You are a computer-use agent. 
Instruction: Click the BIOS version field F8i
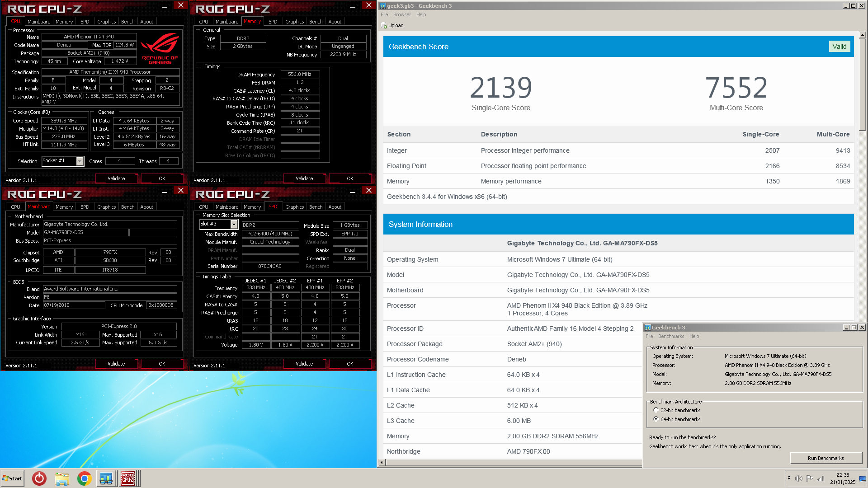coord(110,297)
